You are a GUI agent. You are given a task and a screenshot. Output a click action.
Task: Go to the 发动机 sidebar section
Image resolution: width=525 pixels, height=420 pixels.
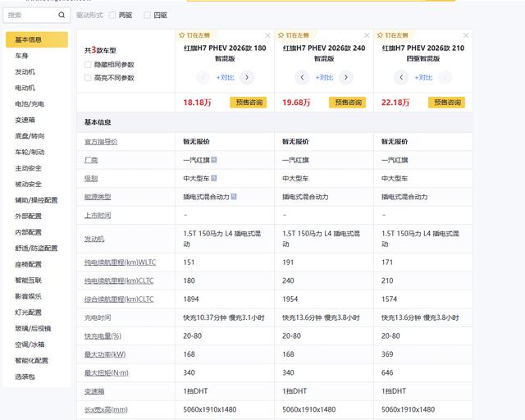[25, 71]
